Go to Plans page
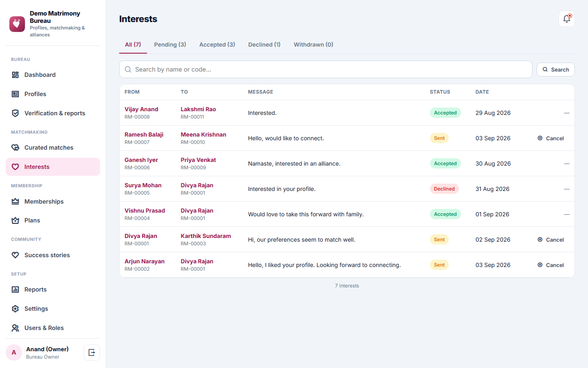 [x=53, y=220]
